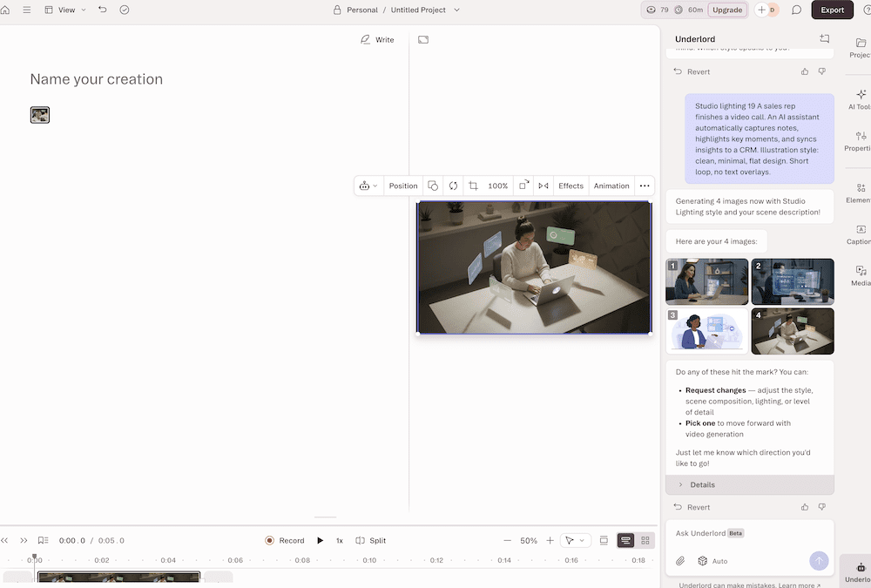Viewport: 871px width, 588px height.
Task: Click the replace/rotate arrows icon
Action: (x=453, y=186)
